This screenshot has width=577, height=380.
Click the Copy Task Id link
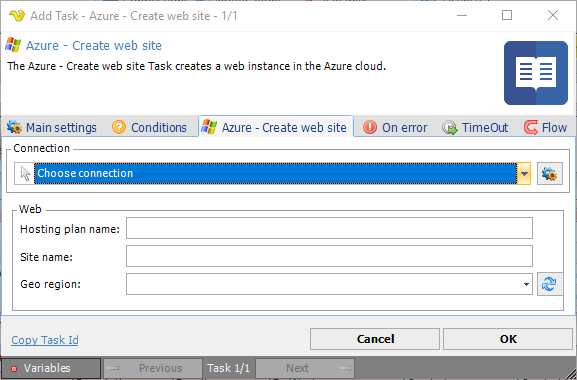tap(45, 340)
